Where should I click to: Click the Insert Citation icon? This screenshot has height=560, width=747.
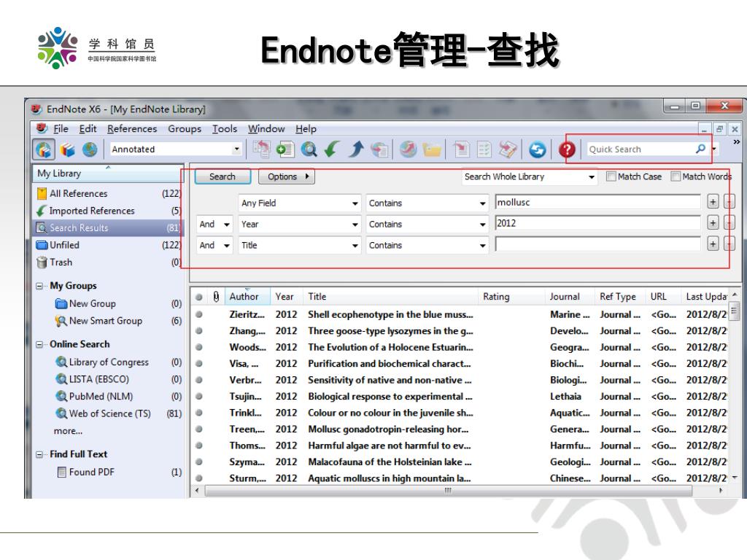(461, 149)
